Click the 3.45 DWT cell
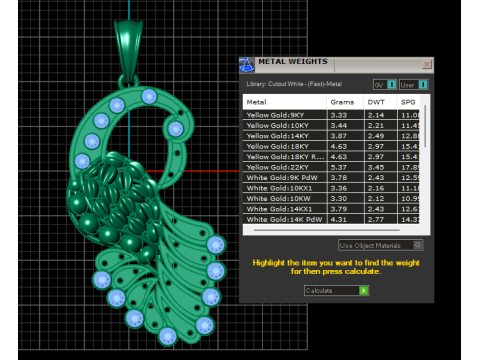 (380, 167)
